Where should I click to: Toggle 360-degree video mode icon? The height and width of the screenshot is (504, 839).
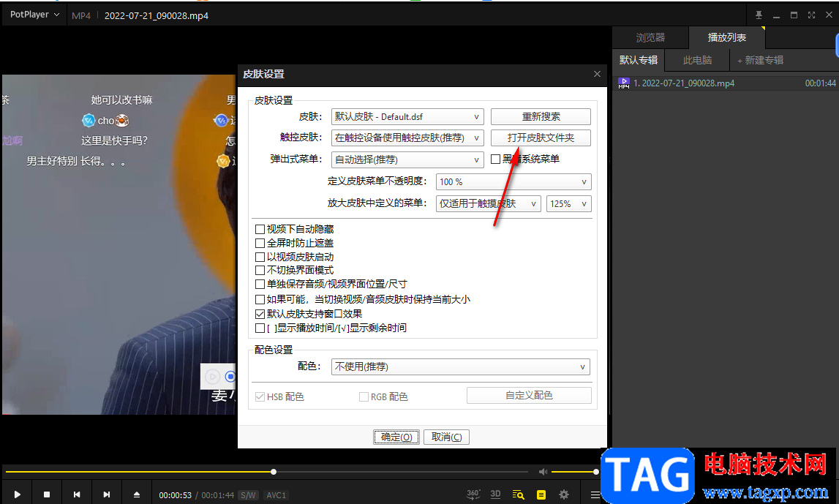coord(473,494)
